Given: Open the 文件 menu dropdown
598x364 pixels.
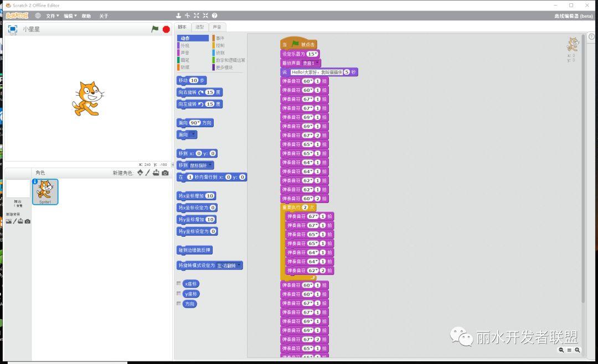Looking at the screenshot, I should [52, 16].
